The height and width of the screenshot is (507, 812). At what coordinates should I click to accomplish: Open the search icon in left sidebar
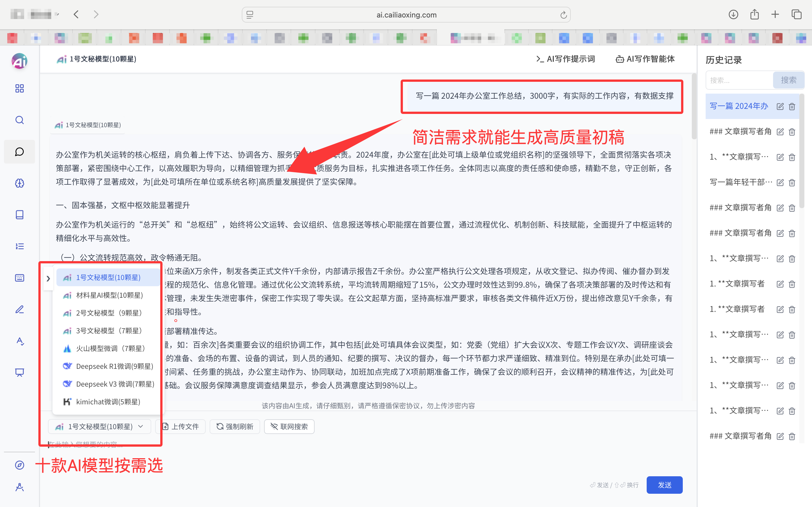coord(19,120)
